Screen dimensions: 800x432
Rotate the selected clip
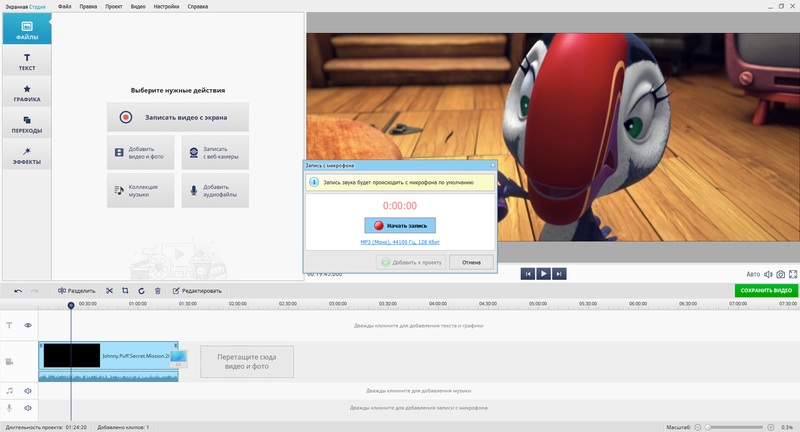click(141, 291)
